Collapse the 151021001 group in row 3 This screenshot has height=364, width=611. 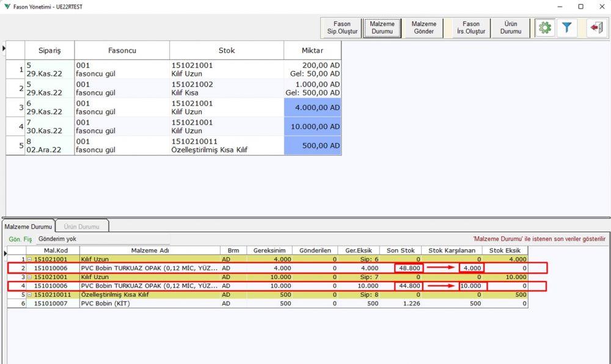click(31, 277)
